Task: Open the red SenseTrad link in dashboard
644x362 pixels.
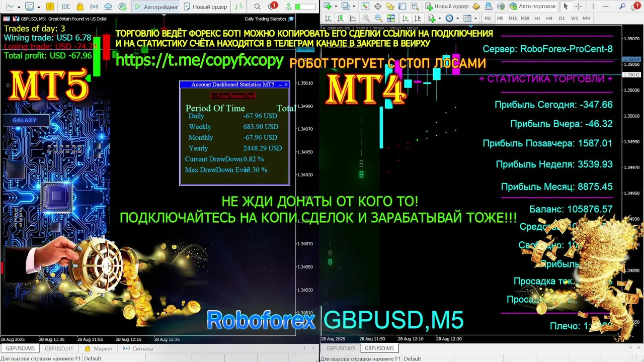Action: [233, 96]
